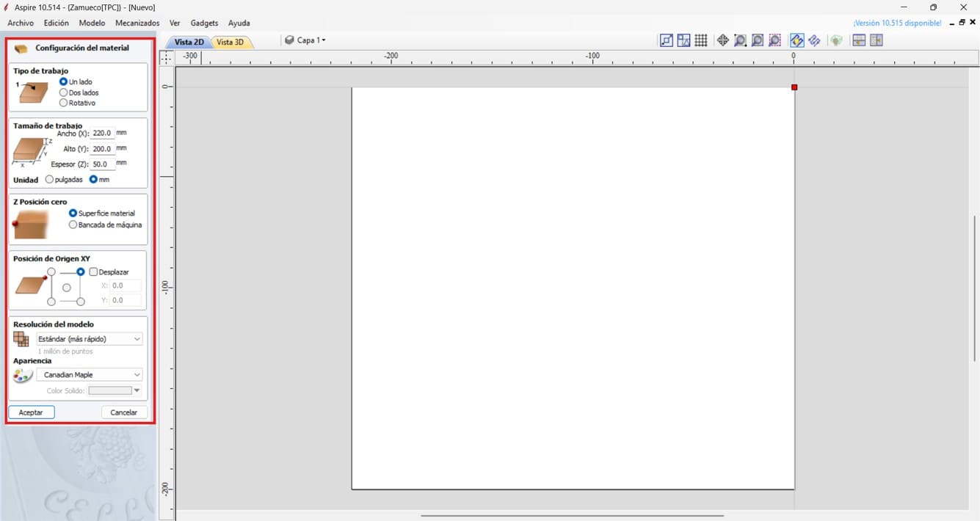Click the ruler origin corner box
This screenshot has width=980, height=521.
coord(167,57)
